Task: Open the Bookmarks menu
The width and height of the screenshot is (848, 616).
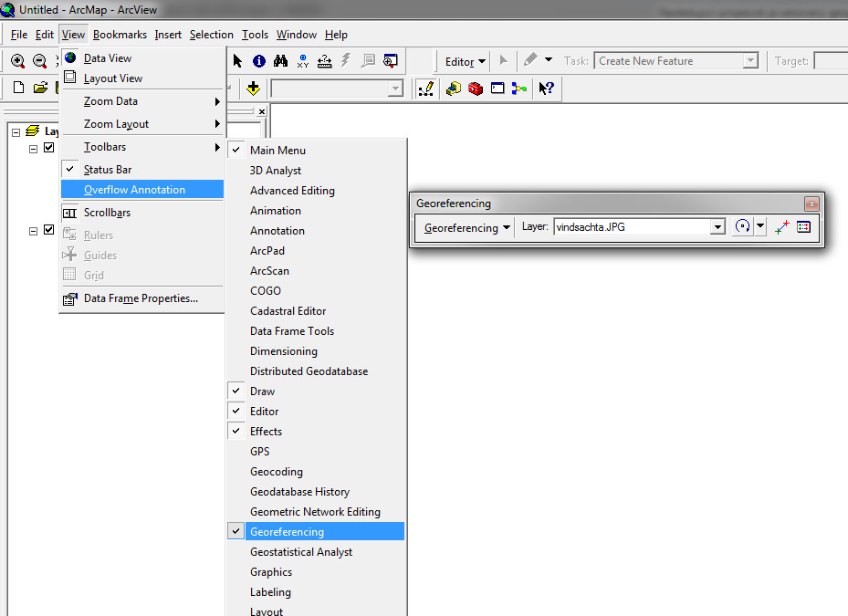Action: click(120, 35)
